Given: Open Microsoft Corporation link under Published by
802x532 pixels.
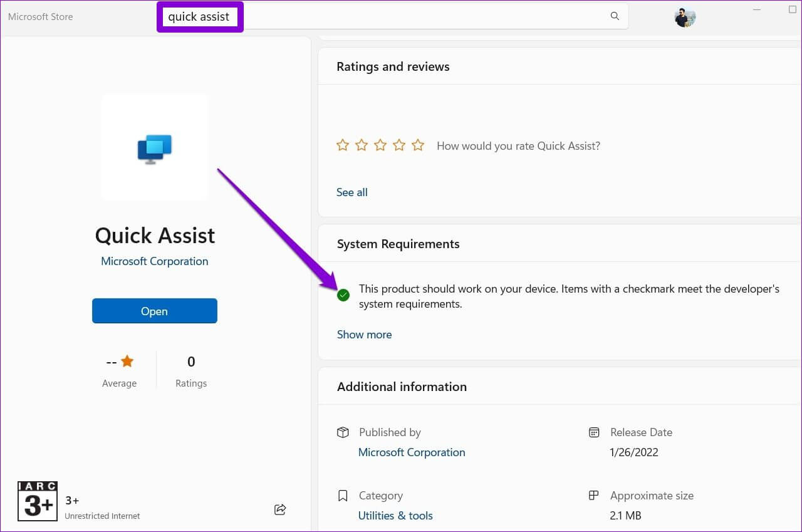Looking at the screenshot, I should [412, 452].
